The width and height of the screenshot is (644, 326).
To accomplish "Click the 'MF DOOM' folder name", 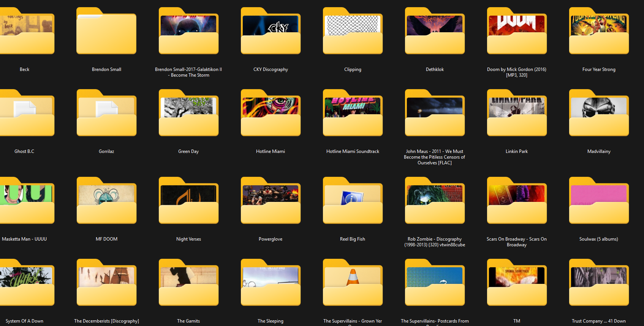I will click(x=106, y=239).
